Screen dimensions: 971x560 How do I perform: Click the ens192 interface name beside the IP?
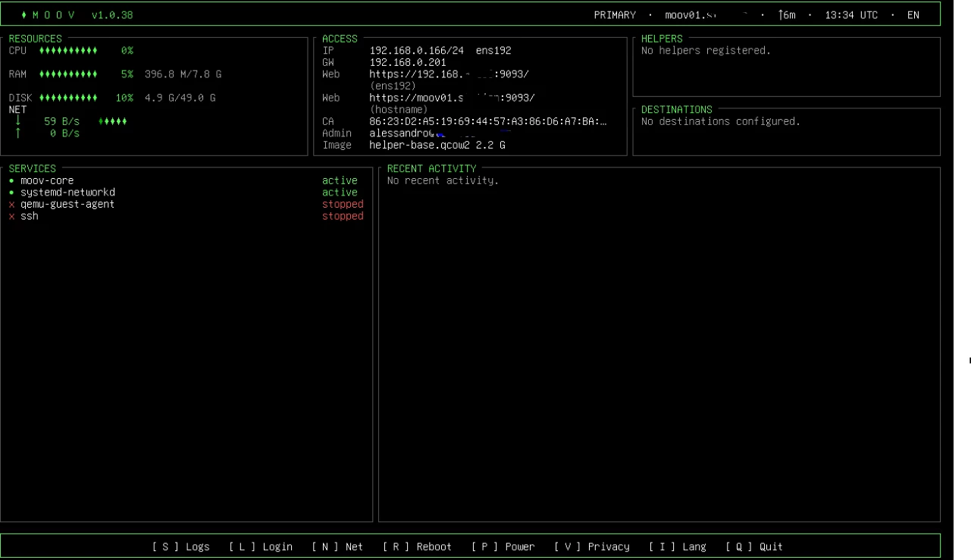coord(493,51)
